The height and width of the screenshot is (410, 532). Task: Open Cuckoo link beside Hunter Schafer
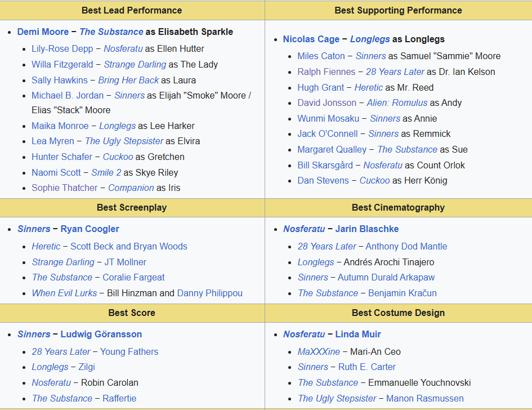tap(118, 157)
